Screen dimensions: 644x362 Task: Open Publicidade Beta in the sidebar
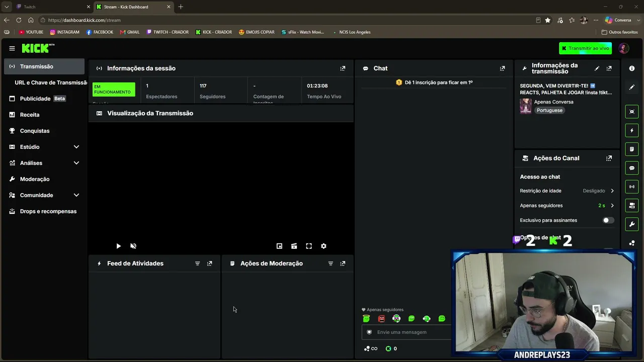coord(44,99)
